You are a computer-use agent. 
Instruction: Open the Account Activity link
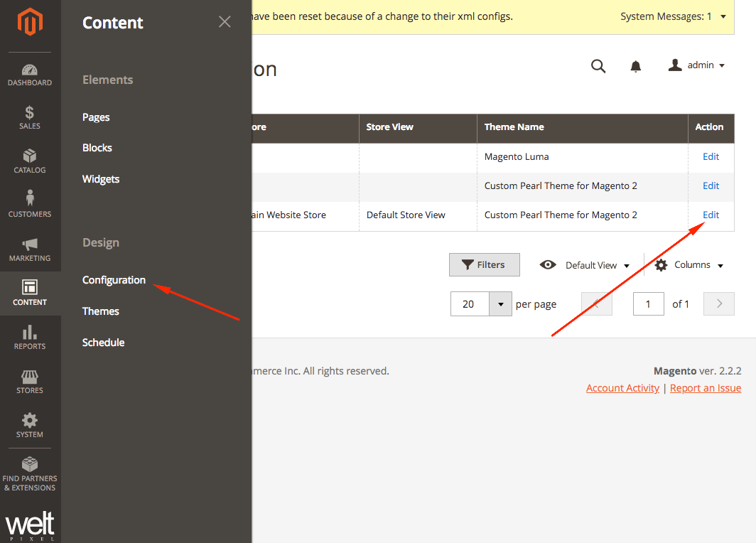click(622, 387)
